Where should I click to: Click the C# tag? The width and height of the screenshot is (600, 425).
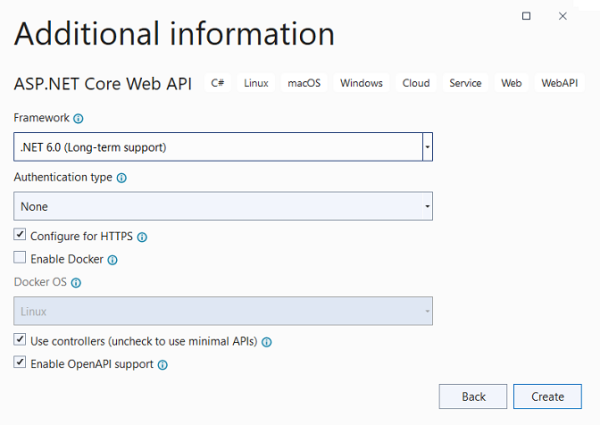pos(218,83)
